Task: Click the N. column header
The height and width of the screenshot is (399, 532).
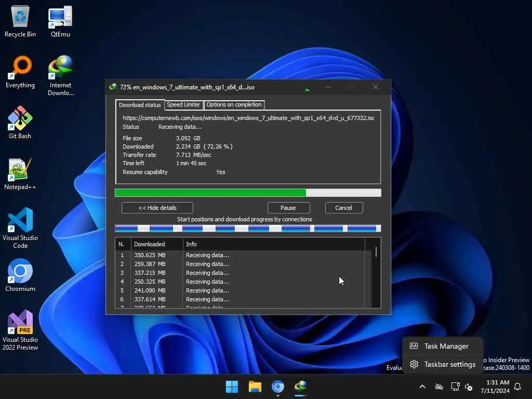Action: click(x=123, y=244)
